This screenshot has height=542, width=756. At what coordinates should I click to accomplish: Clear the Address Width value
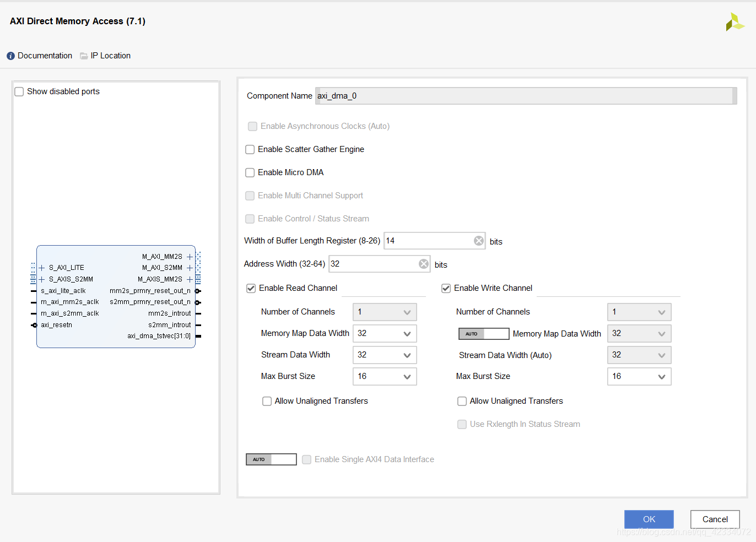[424, 264]
